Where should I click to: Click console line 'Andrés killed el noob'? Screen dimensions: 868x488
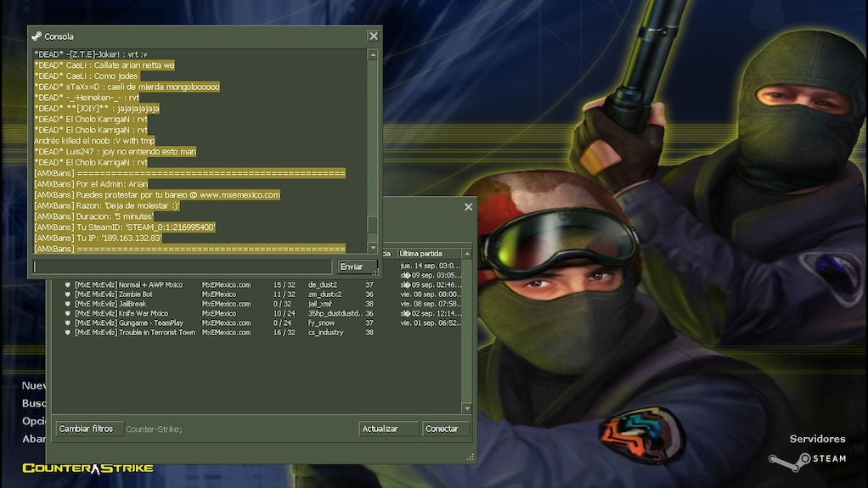94,141
